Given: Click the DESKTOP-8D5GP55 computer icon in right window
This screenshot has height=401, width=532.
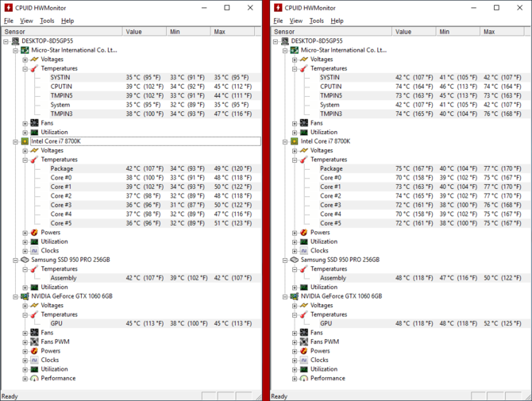Looking at the screenshot, I should (285, 41).
